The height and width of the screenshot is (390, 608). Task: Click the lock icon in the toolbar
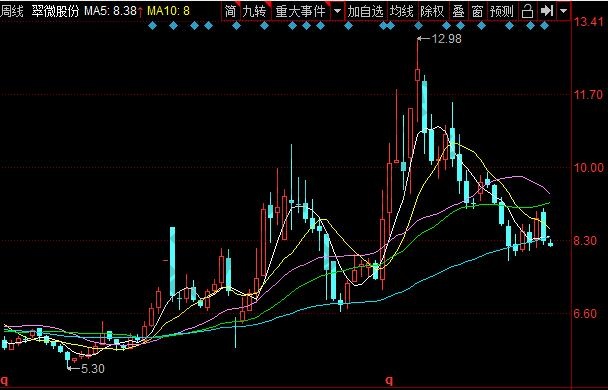pos(527,11)
